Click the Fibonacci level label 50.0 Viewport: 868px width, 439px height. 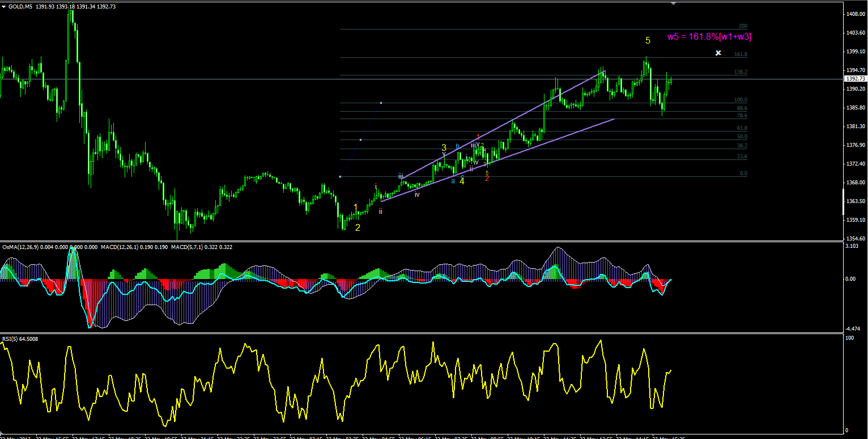click(742, 137)
